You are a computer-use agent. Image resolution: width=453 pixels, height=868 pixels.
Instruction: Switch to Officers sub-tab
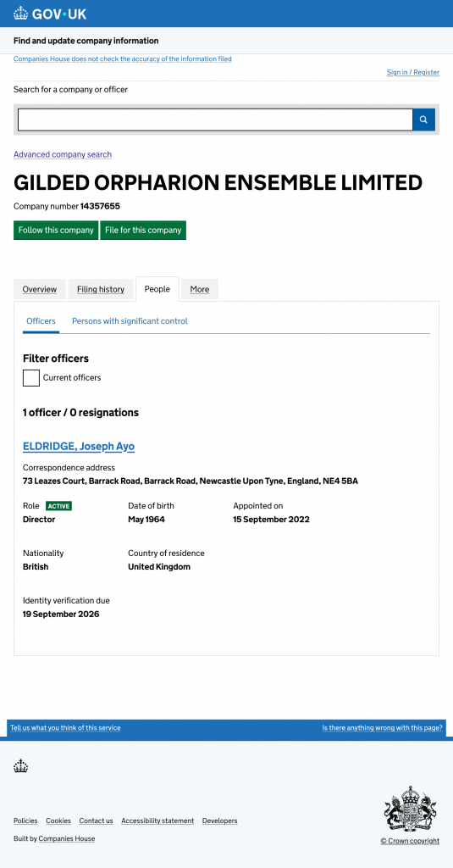tap(41, 321)
